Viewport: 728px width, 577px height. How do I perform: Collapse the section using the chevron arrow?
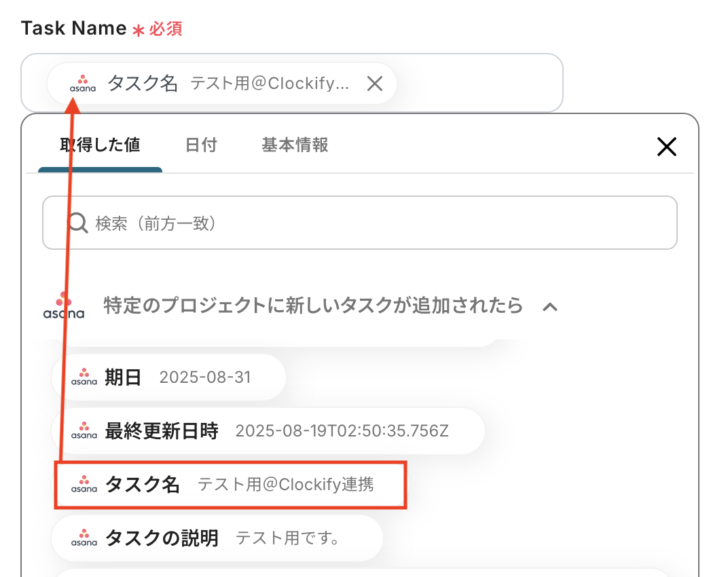(x=550, y=307)
